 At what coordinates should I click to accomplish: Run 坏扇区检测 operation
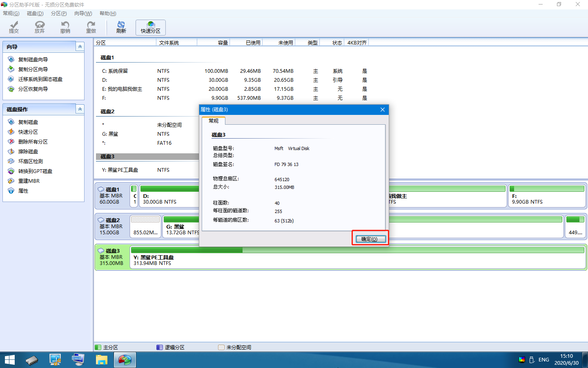tap(31, 161)
